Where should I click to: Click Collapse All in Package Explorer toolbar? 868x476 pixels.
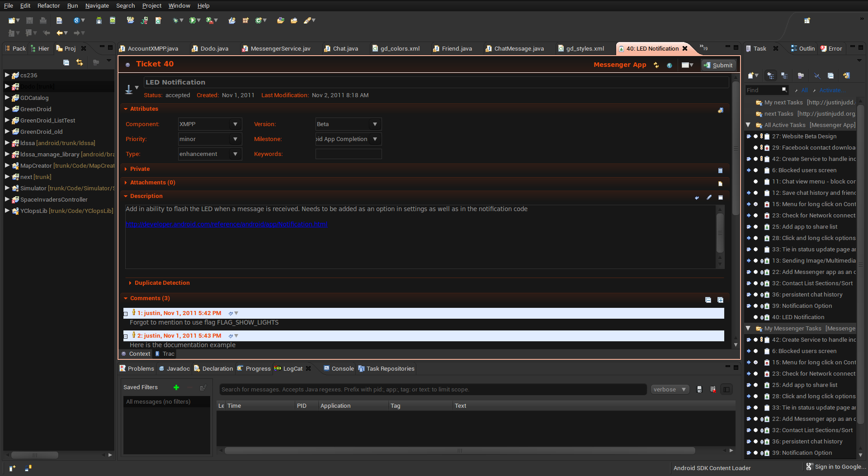pyautogui.click(x=66, y=62)
